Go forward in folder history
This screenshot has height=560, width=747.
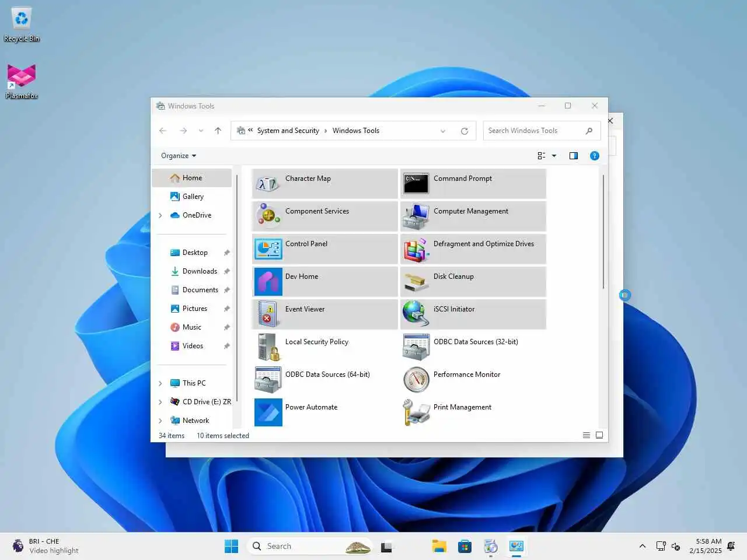tap(183, 131)
